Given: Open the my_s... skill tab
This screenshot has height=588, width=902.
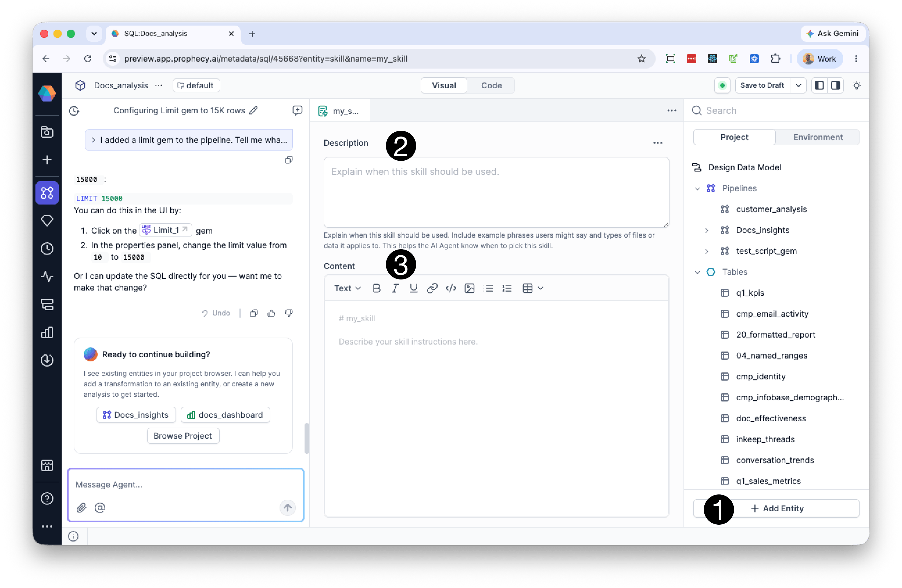Looking at the screenshot, I should click(340, 111).
